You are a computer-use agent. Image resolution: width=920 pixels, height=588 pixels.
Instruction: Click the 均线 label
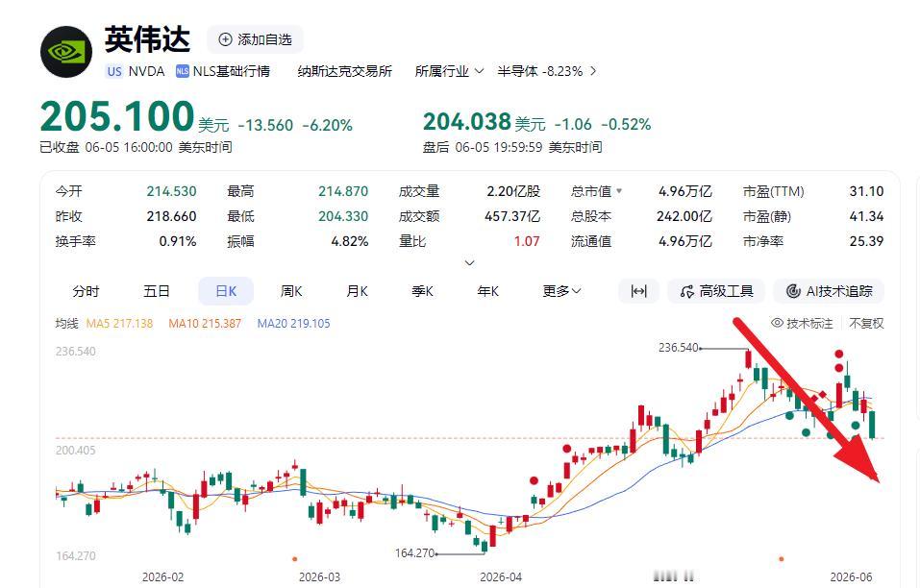[66, 324]
